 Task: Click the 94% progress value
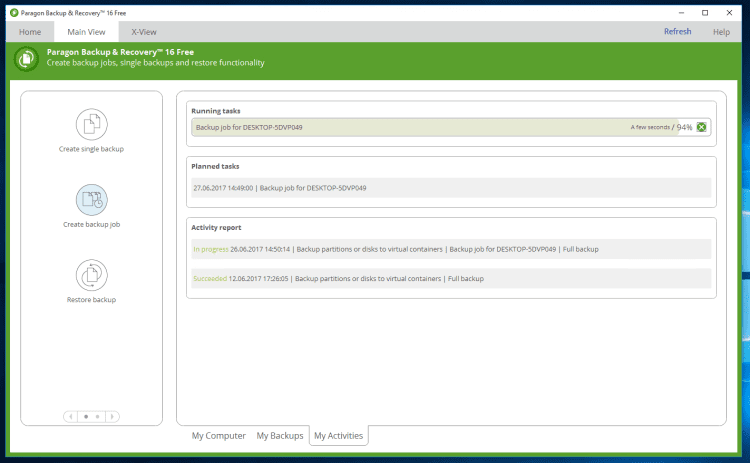684,127
